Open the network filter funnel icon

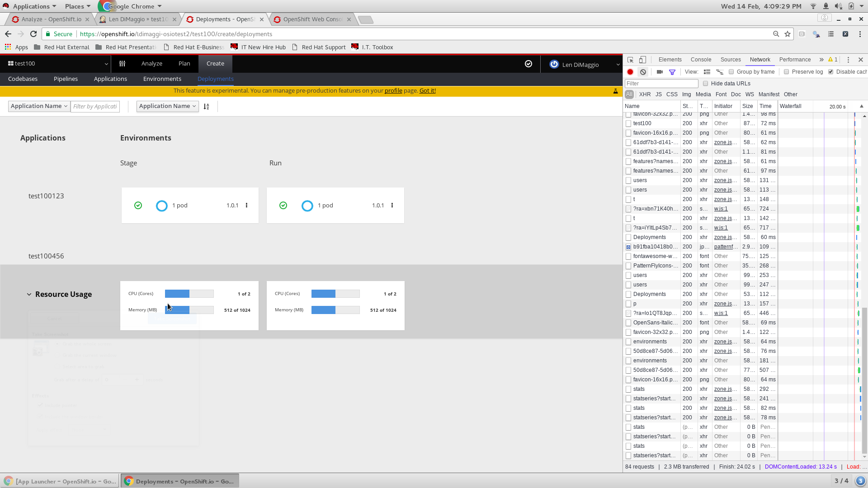tap(672, 72)
